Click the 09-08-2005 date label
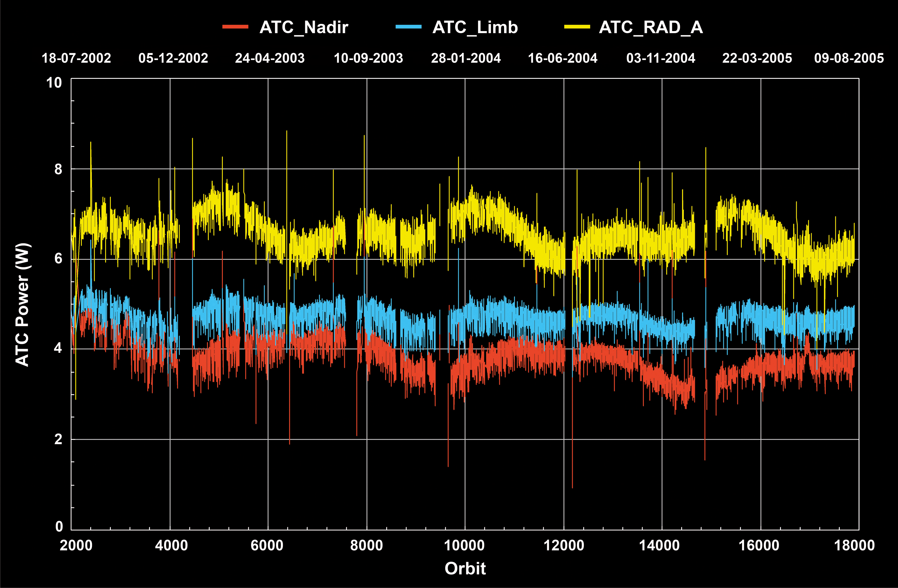This screenshot has width=898, height=588. (x=849, y=58)
